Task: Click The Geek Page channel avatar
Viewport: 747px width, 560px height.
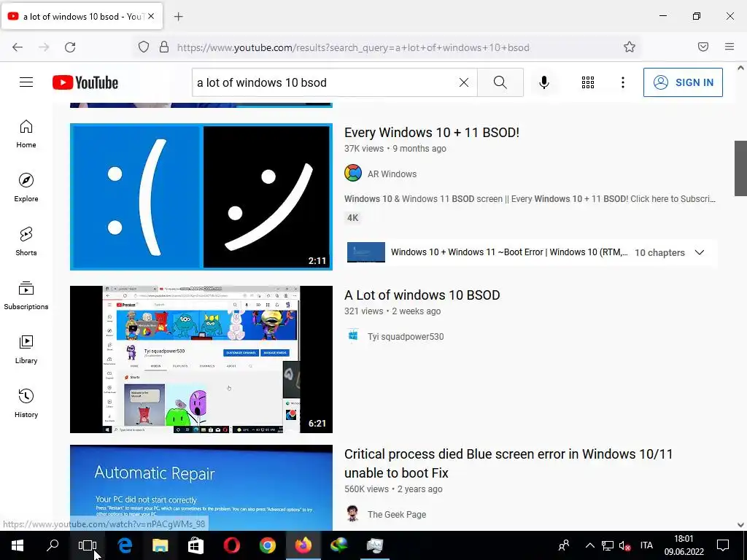Action: coord(353,513)
